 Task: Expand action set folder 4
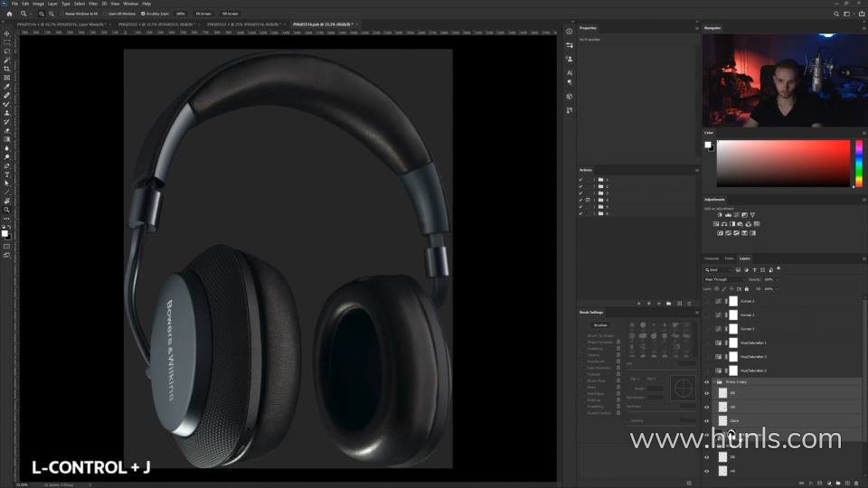[x=594, y=200]
